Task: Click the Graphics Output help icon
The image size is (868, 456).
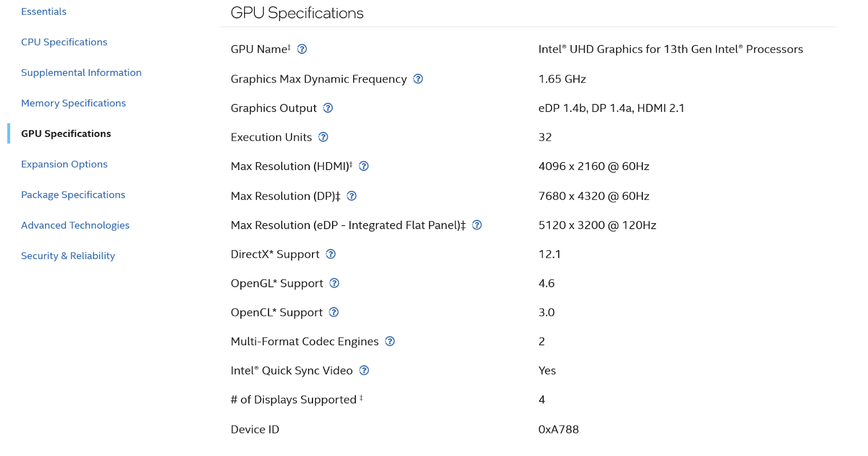Action: (x=328, y=108)
